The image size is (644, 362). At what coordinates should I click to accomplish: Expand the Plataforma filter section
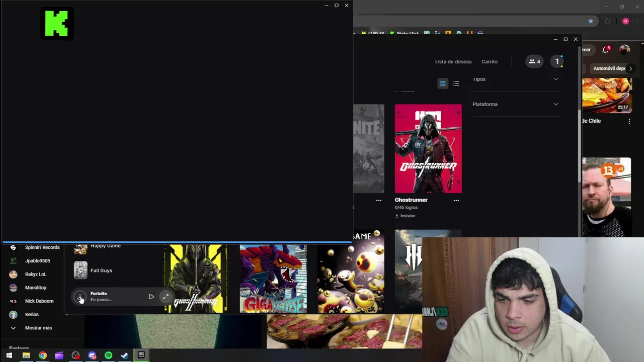coord(516,104)
